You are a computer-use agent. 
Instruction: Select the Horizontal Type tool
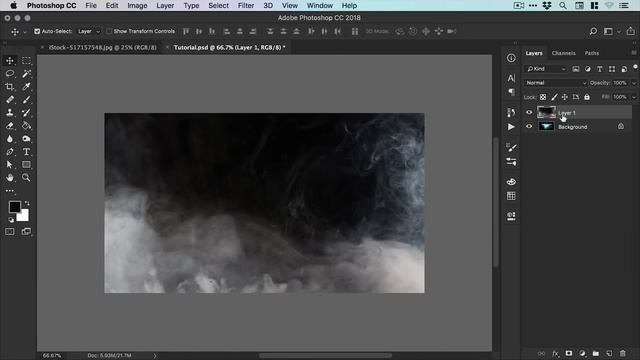[x=26, y=152]
